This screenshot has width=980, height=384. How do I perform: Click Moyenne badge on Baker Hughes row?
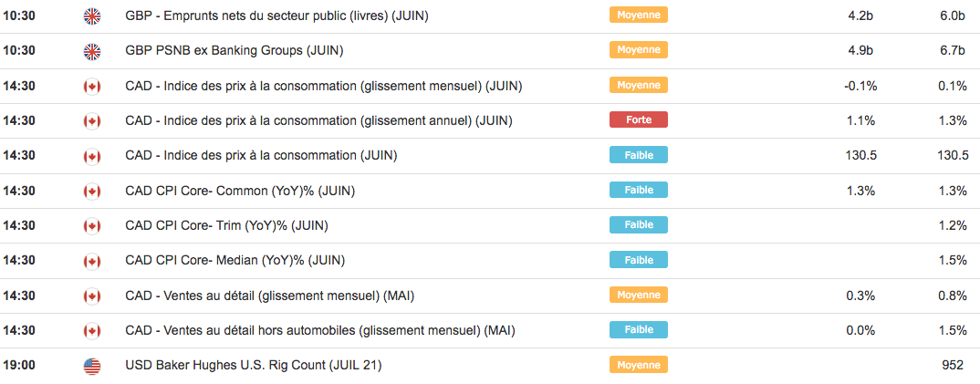click(638, 365)
